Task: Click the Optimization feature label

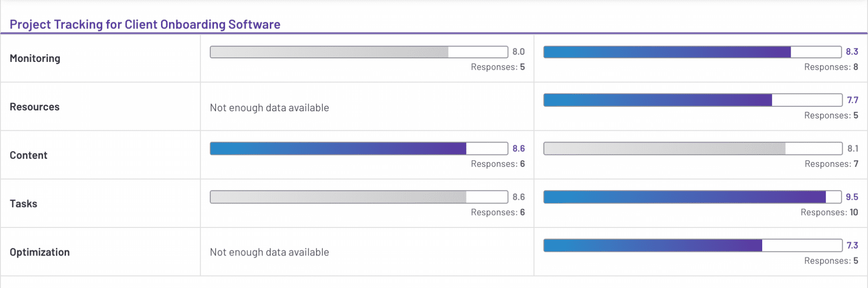Action: click(x=40, y=252)
